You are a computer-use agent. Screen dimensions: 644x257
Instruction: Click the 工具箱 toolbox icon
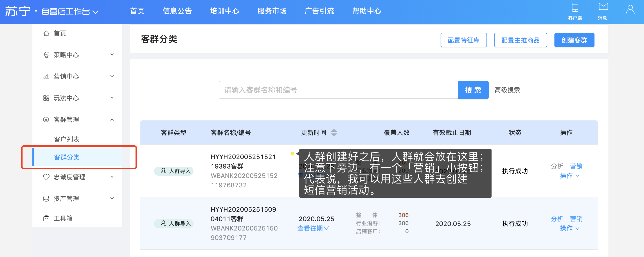(x=46, y=218)
